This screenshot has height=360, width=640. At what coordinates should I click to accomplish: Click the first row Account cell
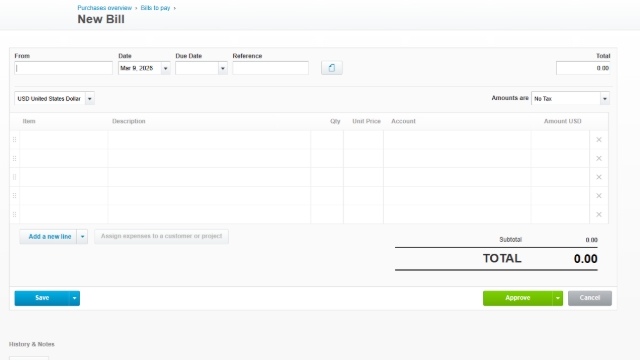[457, 140]
